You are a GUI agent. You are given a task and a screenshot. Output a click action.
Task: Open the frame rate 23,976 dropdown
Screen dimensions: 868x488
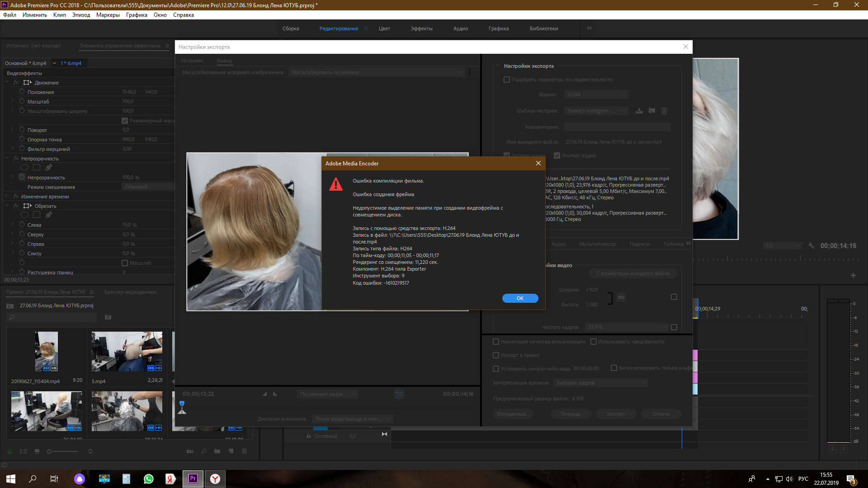click(626, 327)
